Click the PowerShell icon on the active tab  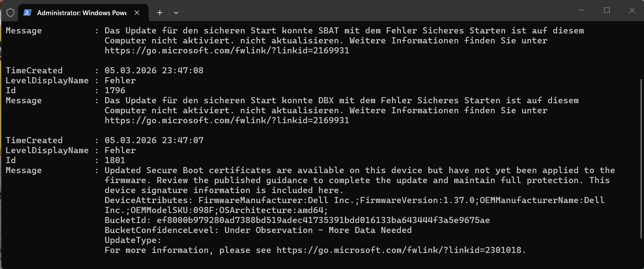27,13
